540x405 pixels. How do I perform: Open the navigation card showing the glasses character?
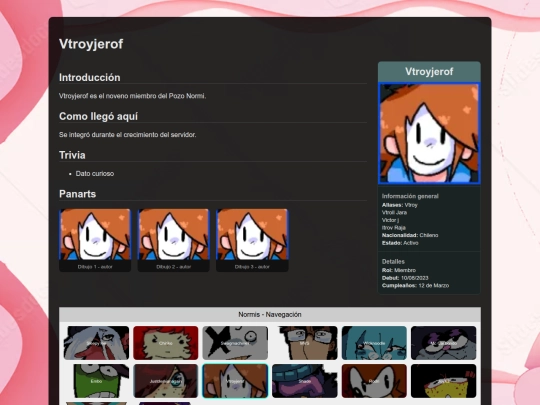[305, 343]
